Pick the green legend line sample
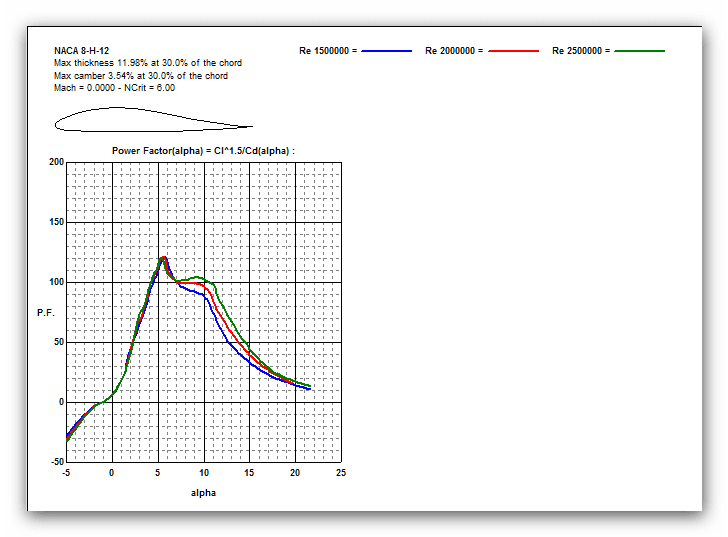Image resolution: width=728 pixels, height=537 pixels. 640,50
